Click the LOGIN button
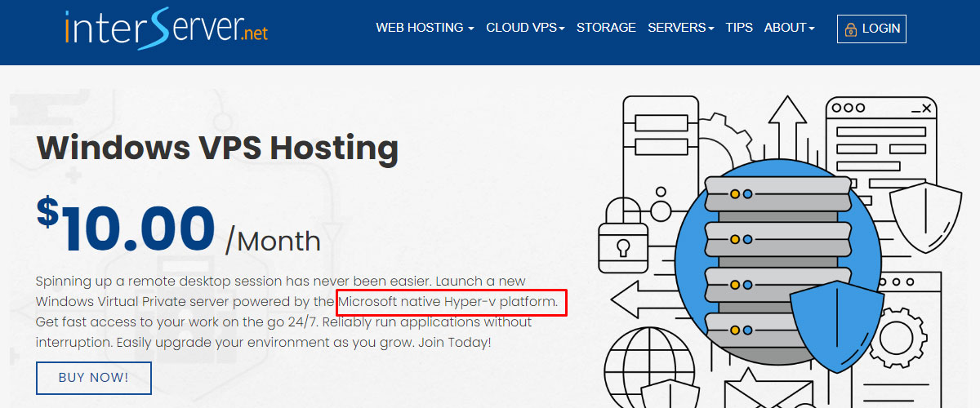This screenshot has height=408, width=980. click(x=871, y=29)
